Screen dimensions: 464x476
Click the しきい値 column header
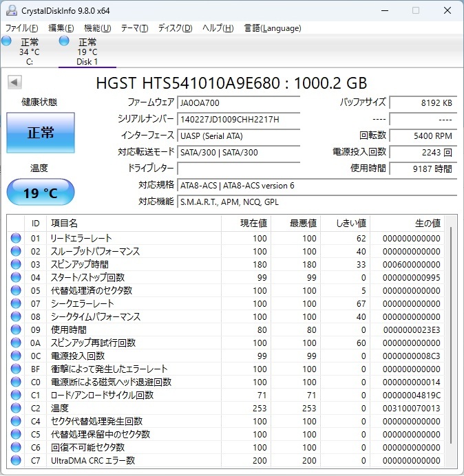click(x=345, y=223)
